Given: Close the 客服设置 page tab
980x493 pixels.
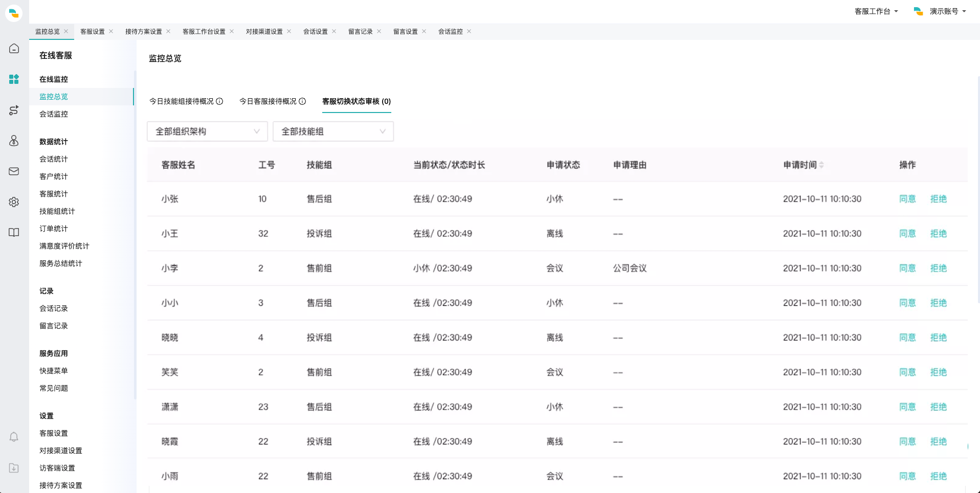Looking at the screenshot, I should pyautogui.click(x=111, y=31).
